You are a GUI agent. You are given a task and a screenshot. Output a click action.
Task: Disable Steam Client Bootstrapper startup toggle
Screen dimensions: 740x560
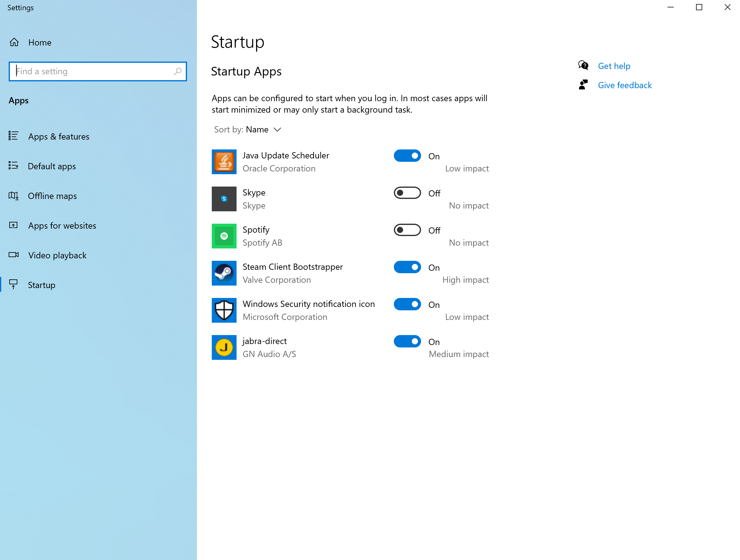click(x=407, y=267)
